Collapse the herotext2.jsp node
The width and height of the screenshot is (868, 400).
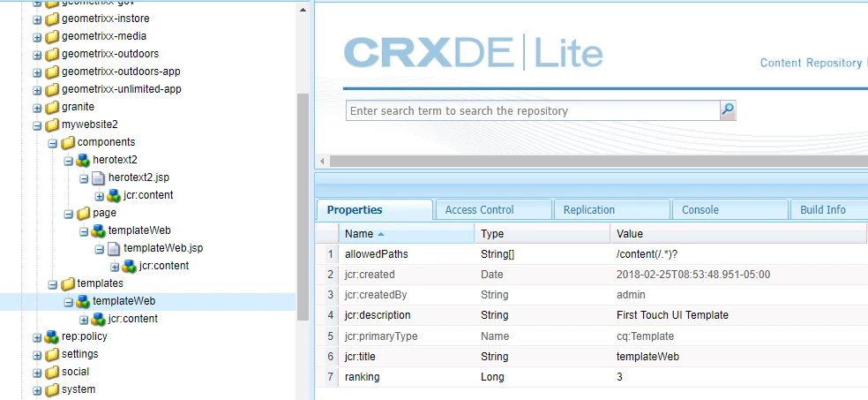[84, 178]
